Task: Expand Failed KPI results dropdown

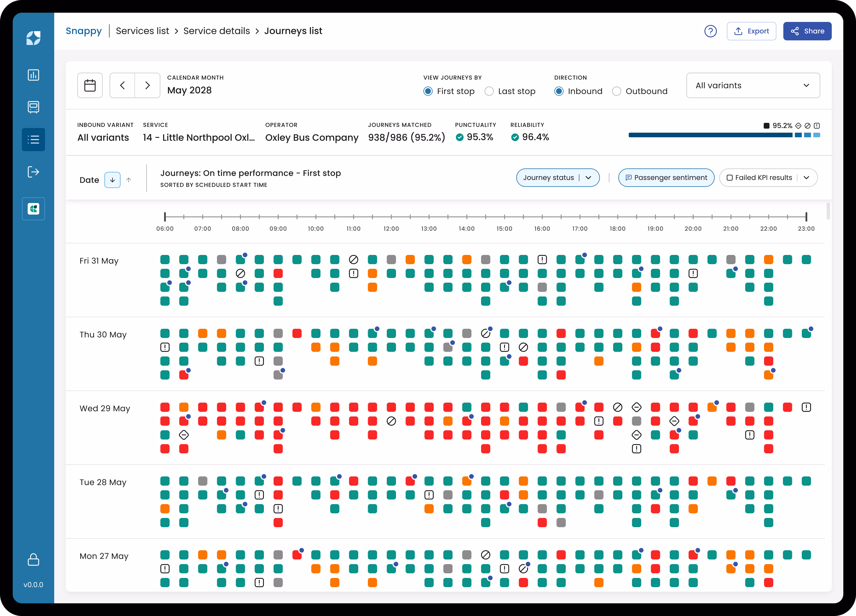Action: pyautogui.click(x=806, y=178)
